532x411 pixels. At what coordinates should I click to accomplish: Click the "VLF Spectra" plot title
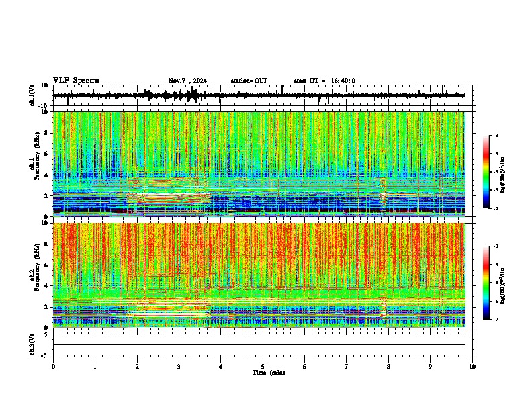click(x=76, y=81)
